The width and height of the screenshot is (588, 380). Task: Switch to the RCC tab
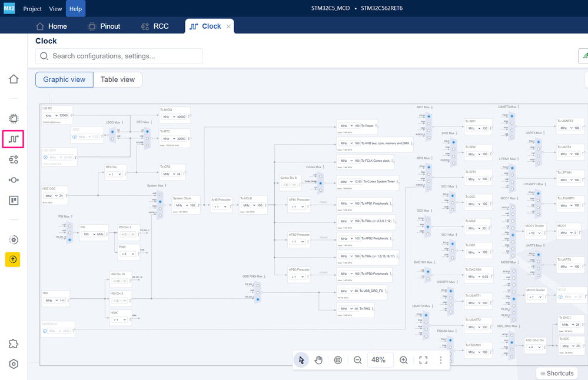155,26
